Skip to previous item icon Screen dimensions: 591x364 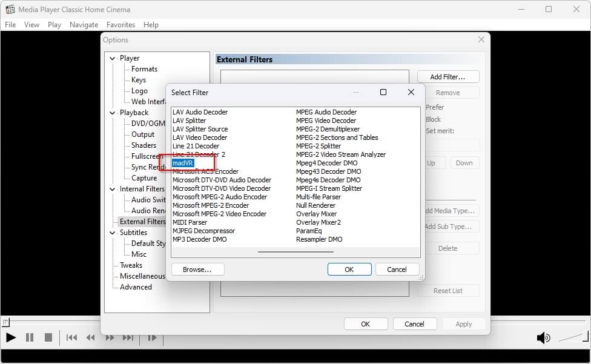click(71, 337)
